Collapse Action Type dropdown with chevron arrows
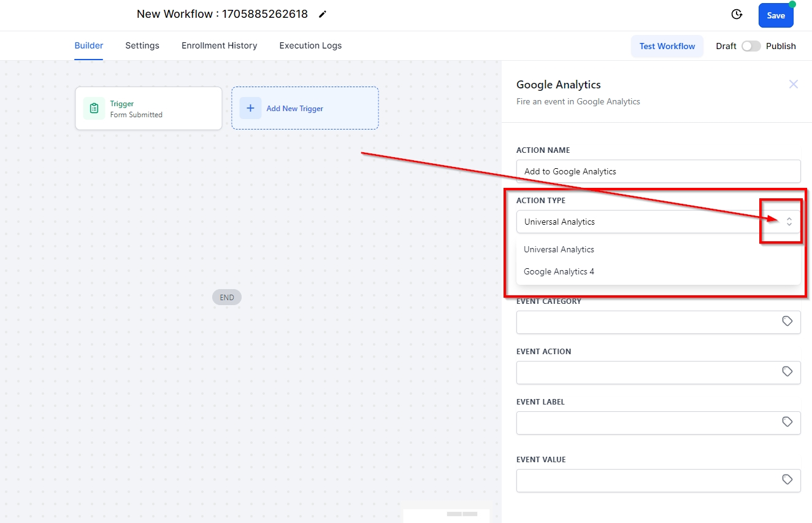Image resolution: width=812 pixels, height=523 pixels. pyautogui.click(x=789, y=222)
